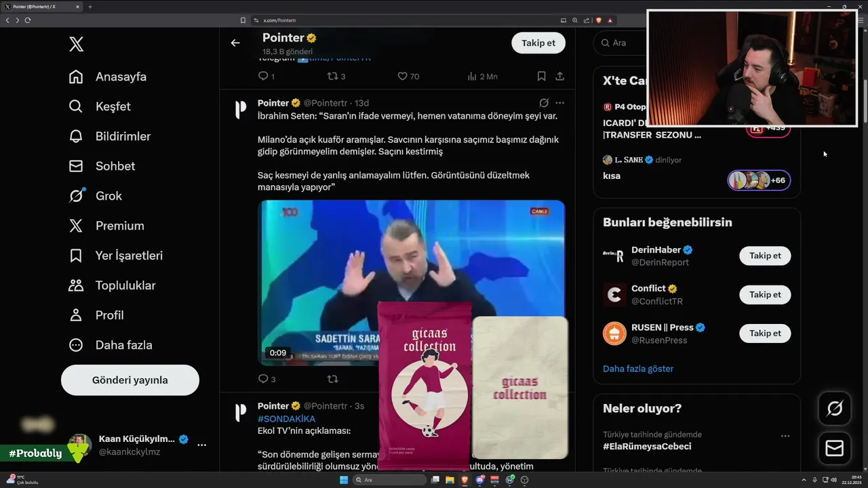868x488 pixels.
Task: Follow Pointer with Takip et button
Action: [538, 43]
